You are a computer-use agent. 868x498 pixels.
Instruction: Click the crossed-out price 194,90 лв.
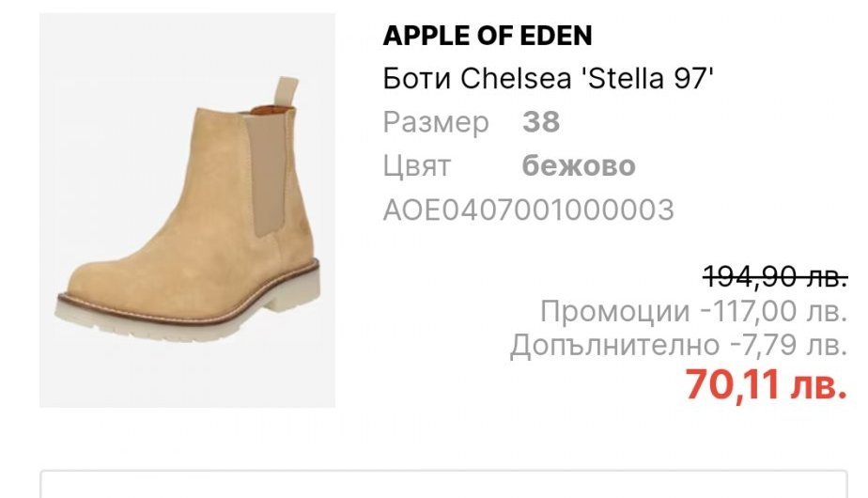coord(776,276)
